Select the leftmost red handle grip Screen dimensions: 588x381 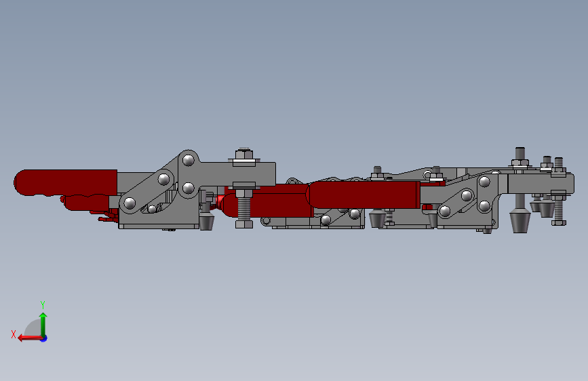[x=66, y=182]
